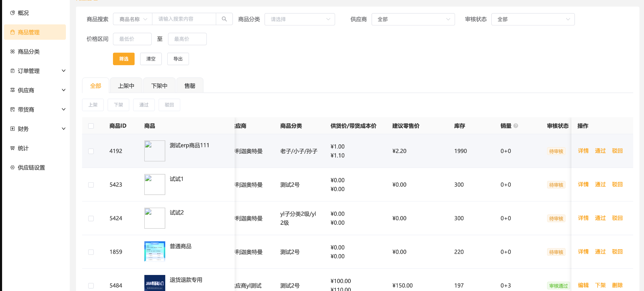Click the 概况 overview sidebar icon
644x291 pixels.
13,13
